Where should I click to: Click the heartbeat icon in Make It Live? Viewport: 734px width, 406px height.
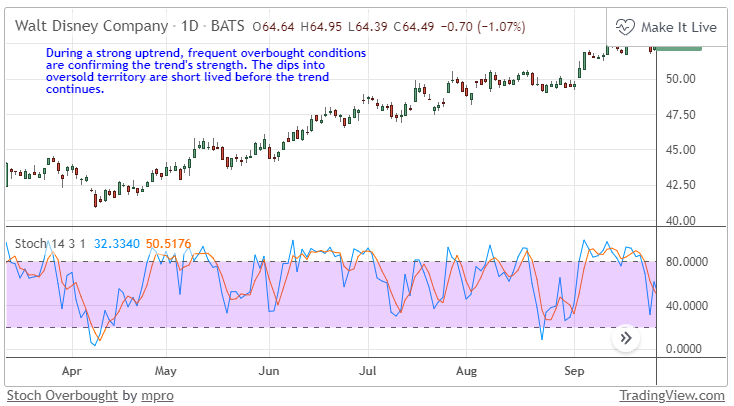coord(625,27)
